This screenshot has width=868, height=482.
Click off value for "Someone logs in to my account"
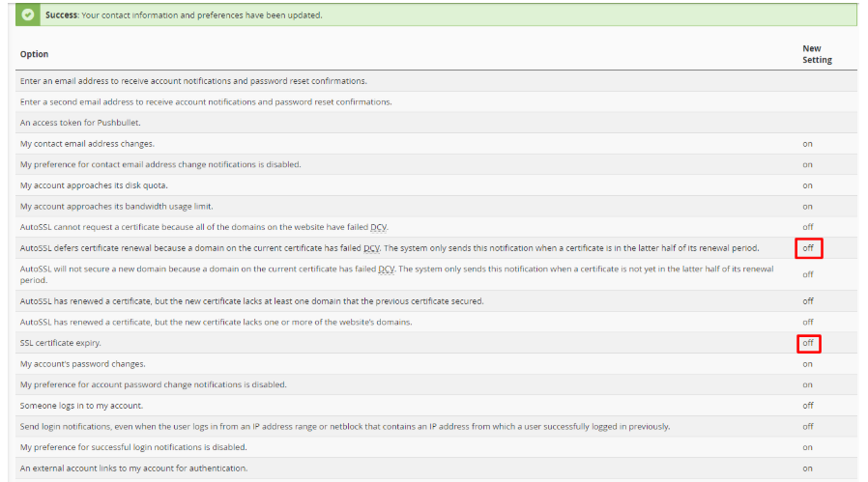tap(808, 406)
